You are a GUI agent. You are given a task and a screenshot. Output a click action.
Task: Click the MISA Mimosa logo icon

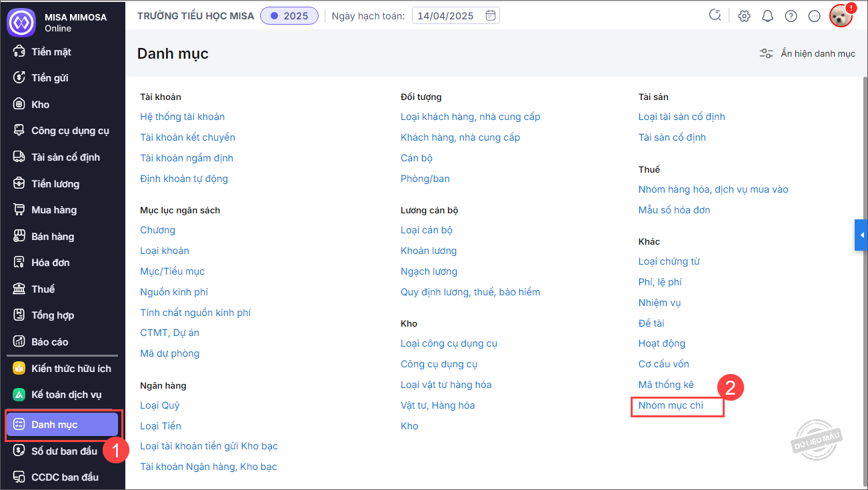(21, 22)
